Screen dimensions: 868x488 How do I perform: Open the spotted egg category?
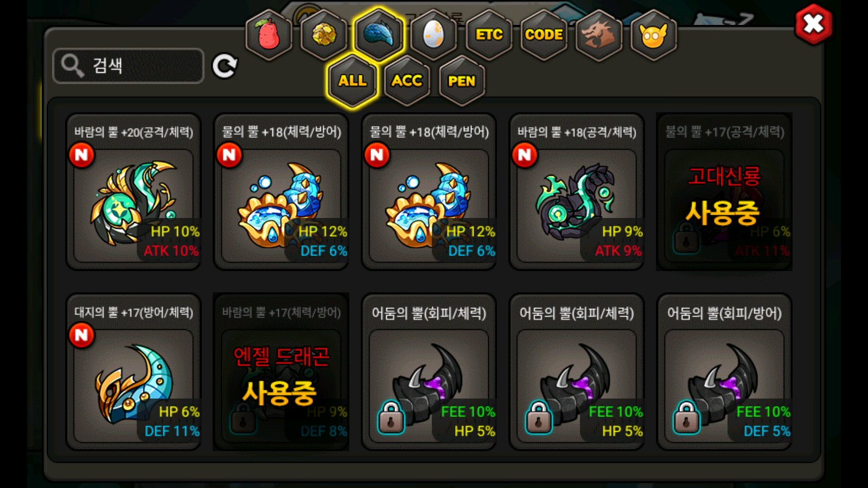tap(433, 35)
